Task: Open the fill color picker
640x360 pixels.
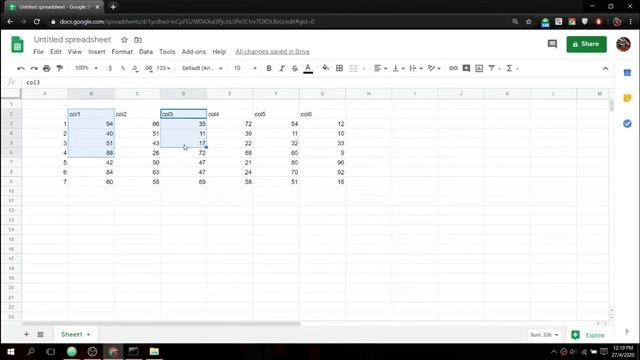Action: pos(325,68)
